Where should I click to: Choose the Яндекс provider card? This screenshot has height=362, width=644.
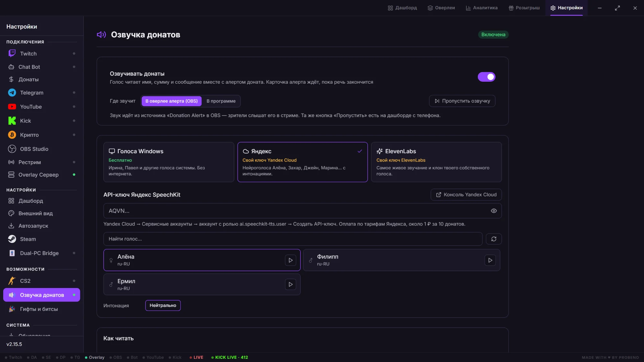[x=303, y=162]
